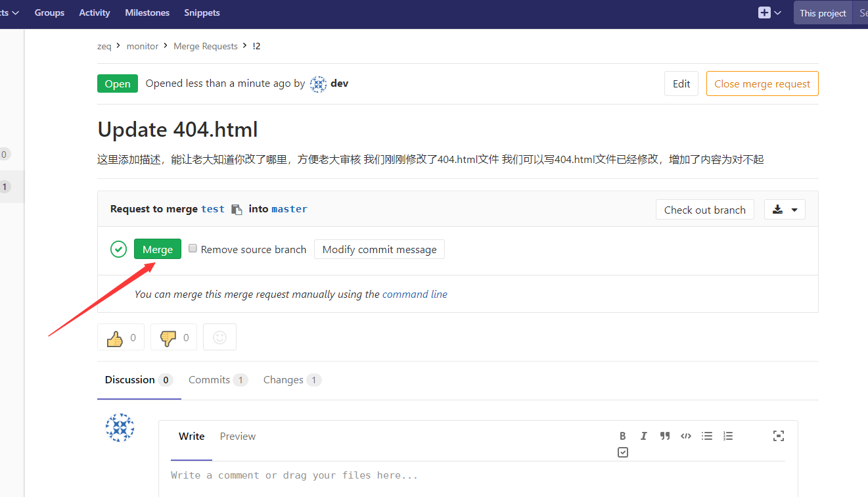Expand the projects dropdown in top navigation

[11, 12]
